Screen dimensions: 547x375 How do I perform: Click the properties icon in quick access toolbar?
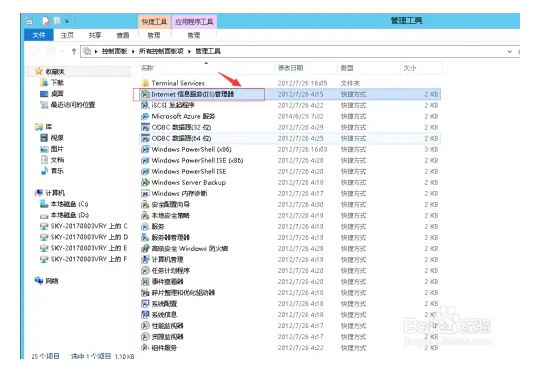pyautogui.click(x=46, y=21)
